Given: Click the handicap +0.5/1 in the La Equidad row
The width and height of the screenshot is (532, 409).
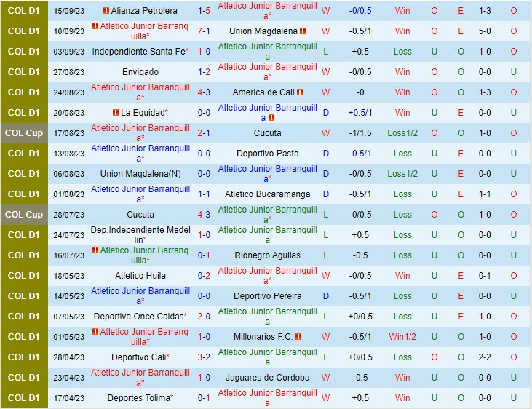Looking at the screenshot, I should point(360,113).
